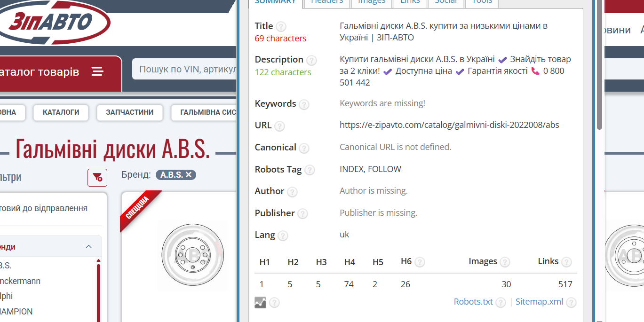Click the H4 count value 74
This screenshot has height=322, width=644.
click(x=349, y=284)
